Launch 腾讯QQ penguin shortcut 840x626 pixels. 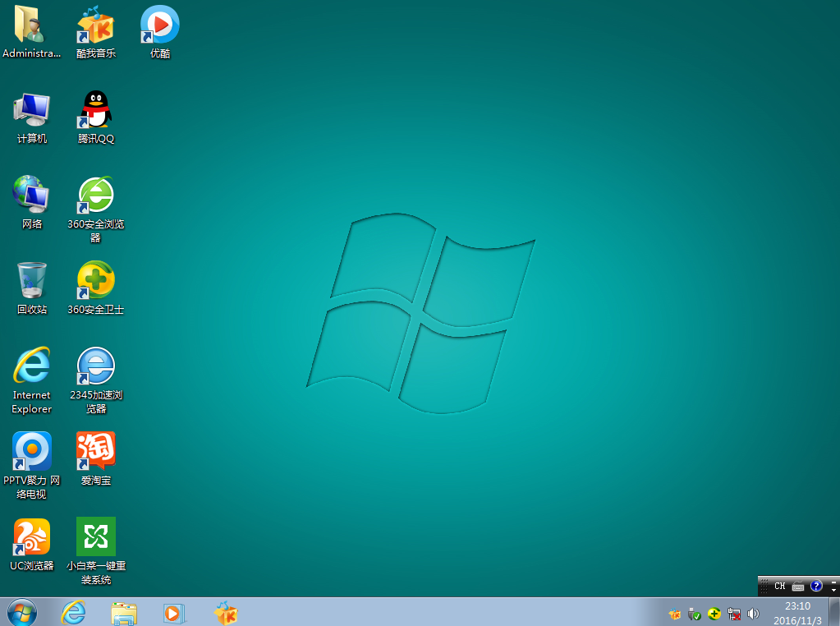click(95, 117)
